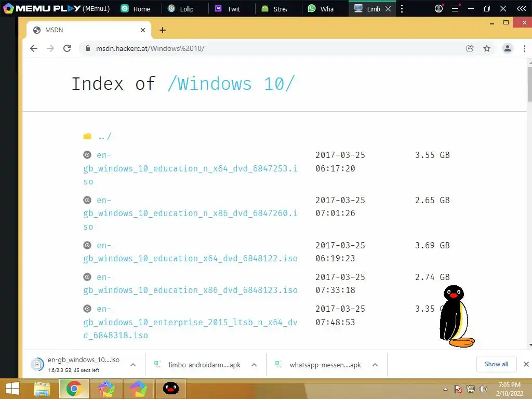532x399 pixels.
Task: Close the downloads bar
Action: click(x=526, y=364)
